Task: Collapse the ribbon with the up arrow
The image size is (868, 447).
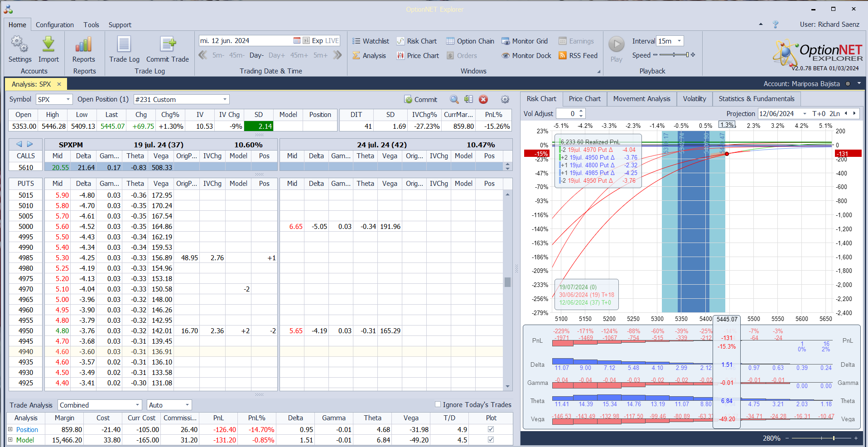Action: tap(761, 24)
